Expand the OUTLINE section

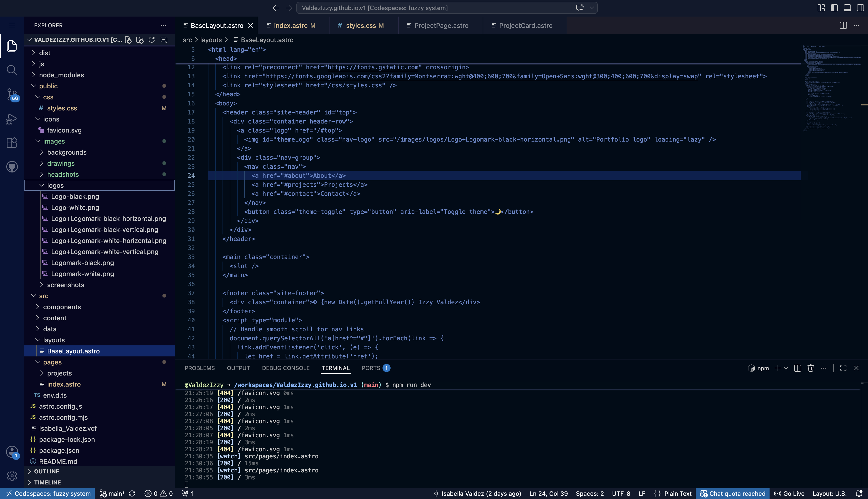coord(99,472)
